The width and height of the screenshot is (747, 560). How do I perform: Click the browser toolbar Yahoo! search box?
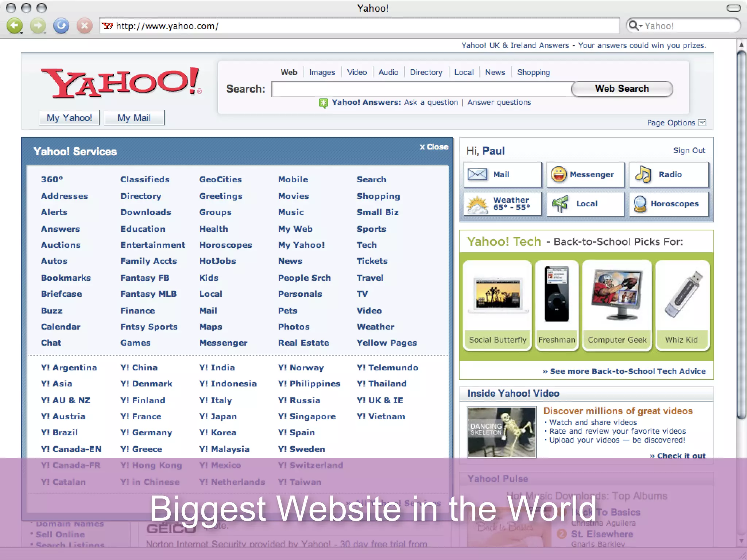[683, 26]
